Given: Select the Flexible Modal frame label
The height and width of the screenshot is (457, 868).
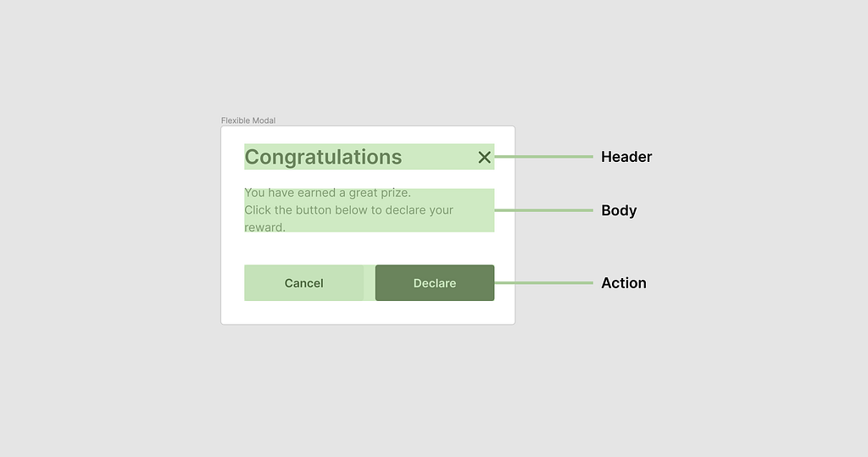Looking at the screenshot, I should [248, 120].
